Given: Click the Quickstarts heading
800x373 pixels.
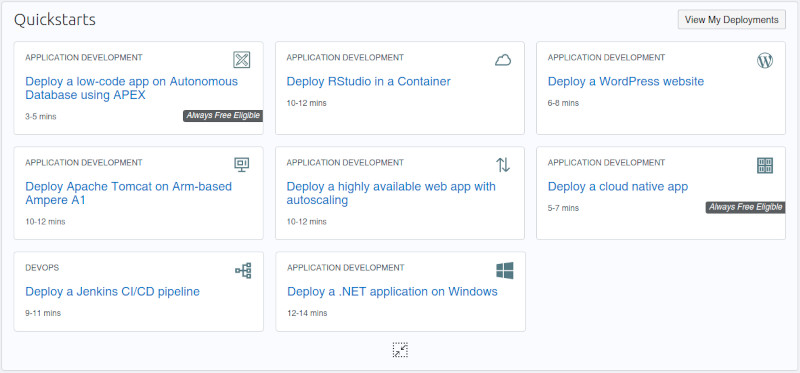Looking at the screenshot, I should 55,20.
